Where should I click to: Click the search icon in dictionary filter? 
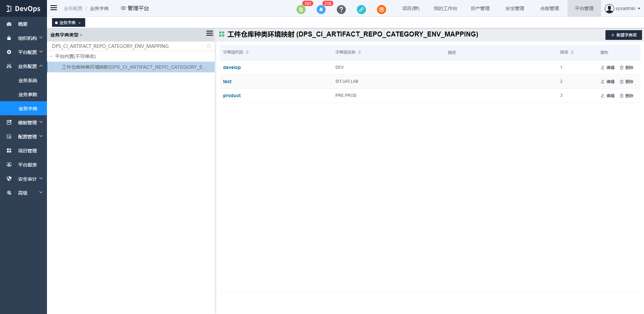pos(209,46)
